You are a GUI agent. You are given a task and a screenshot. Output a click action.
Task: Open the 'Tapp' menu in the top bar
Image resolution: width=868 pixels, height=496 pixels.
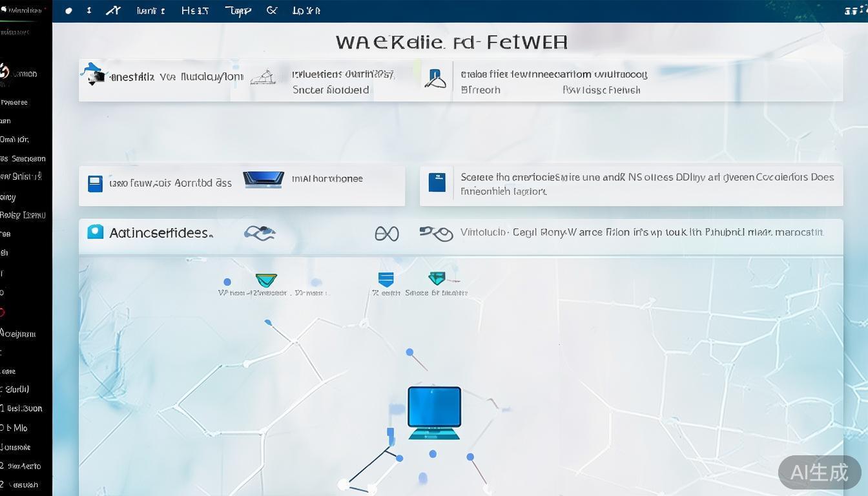point(238,10)
